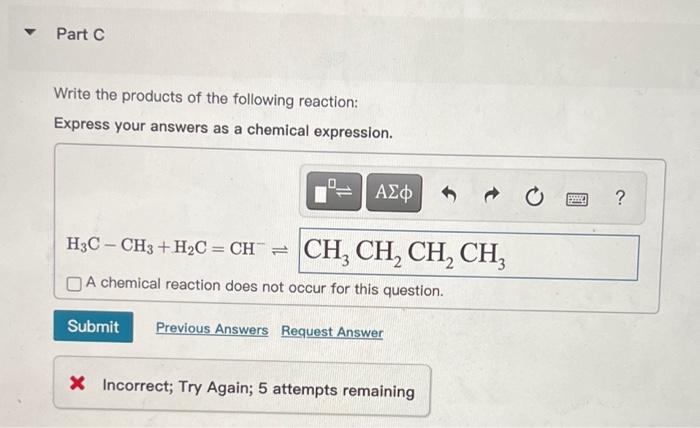Place cursor after last CH3 in answer box
This screenshot has width=700, height=428.
pyautogui.click(x=508, y=254)
